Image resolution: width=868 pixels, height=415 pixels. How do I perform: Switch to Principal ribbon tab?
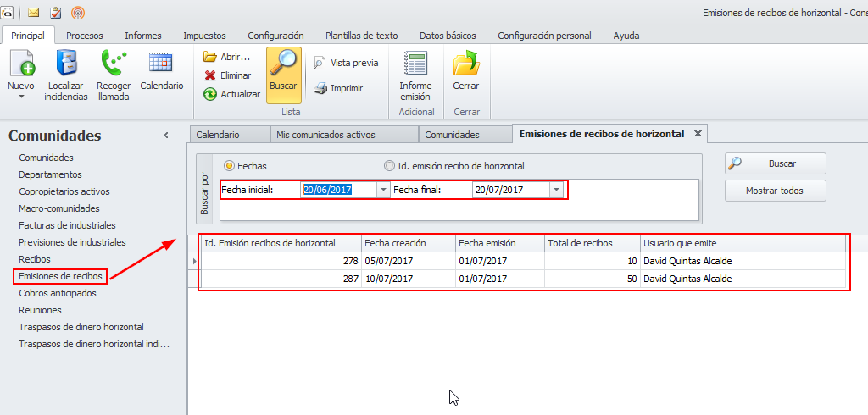tap(28, 36)
